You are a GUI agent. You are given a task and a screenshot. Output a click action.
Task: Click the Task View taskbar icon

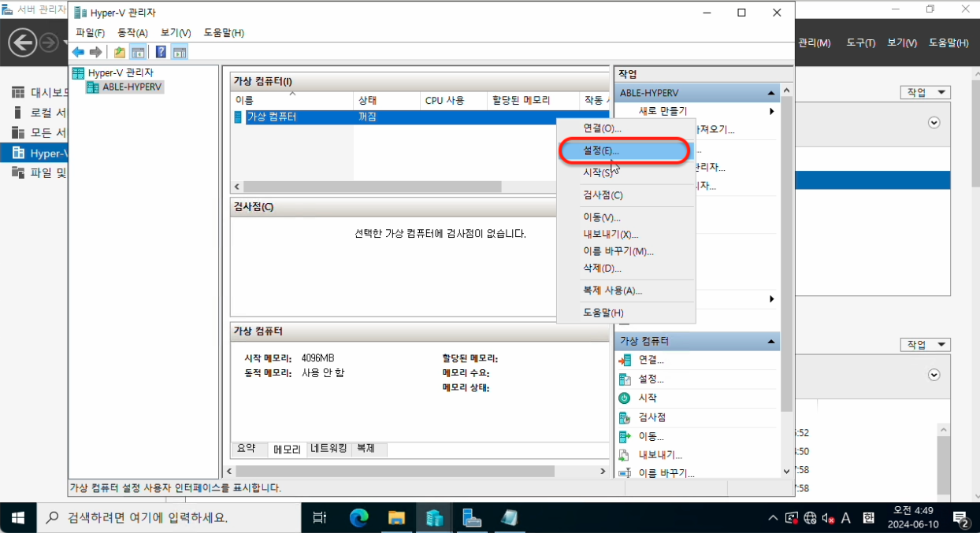click(x=320, y=518)
